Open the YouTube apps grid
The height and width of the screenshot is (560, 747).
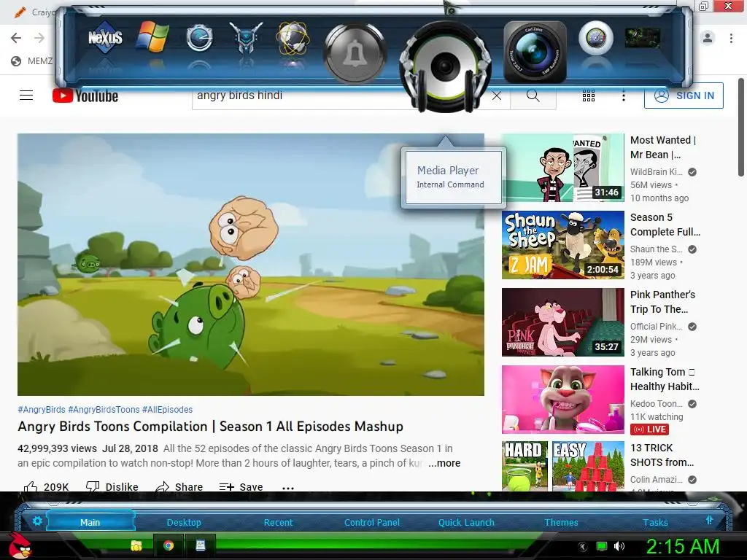pos(589,96)
